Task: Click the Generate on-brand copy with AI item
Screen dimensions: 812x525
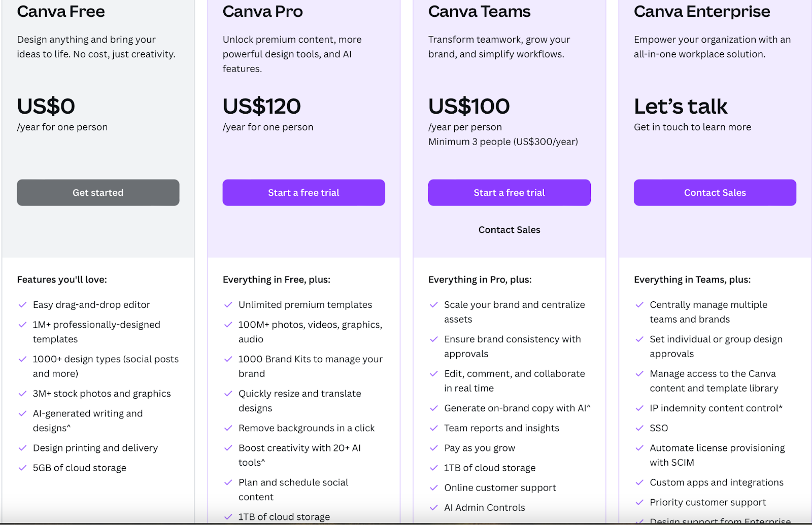Action: [x=517, y=408]
